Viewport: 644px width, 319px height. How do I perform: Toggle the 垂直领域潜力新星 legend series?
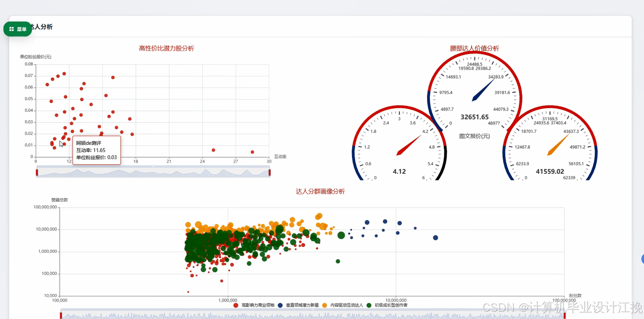(298, 305)
